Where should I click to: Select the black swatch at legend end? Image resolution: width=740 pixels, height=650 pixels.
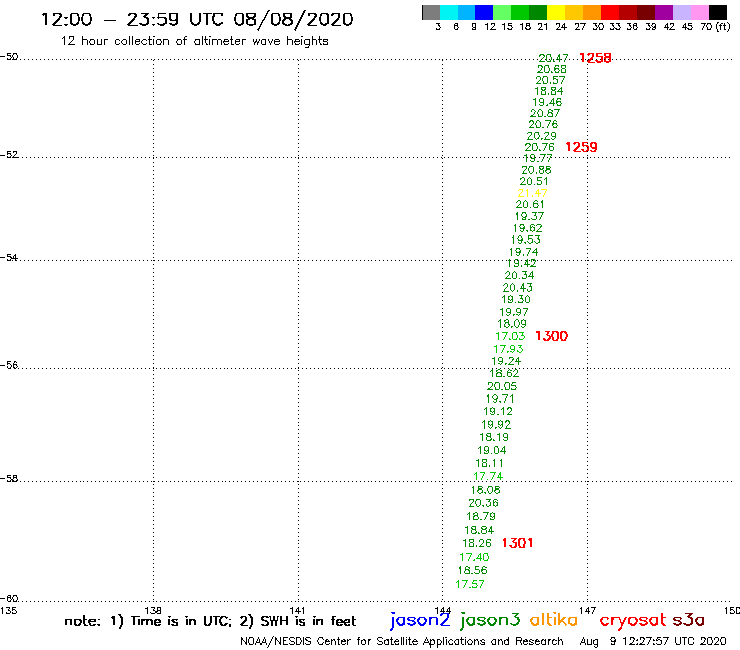pyautogui.click(x=717, y=12)
